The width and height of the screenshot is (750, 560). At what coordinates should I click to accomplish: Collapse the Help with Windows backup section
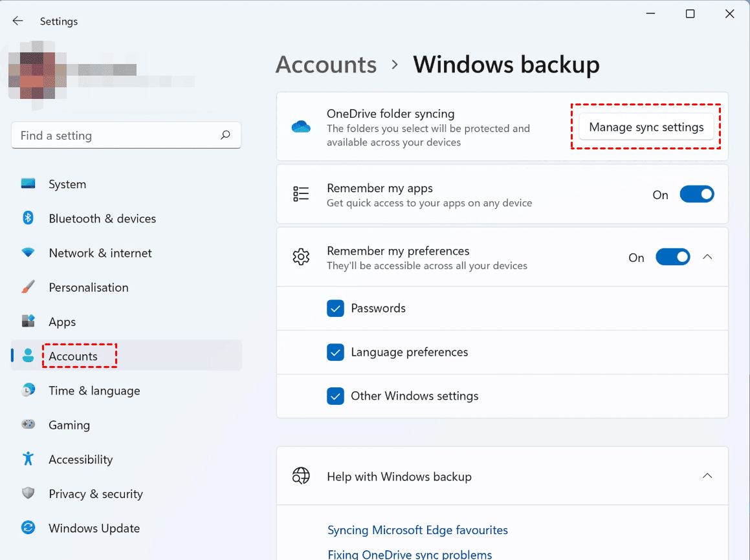coord(707,476)
